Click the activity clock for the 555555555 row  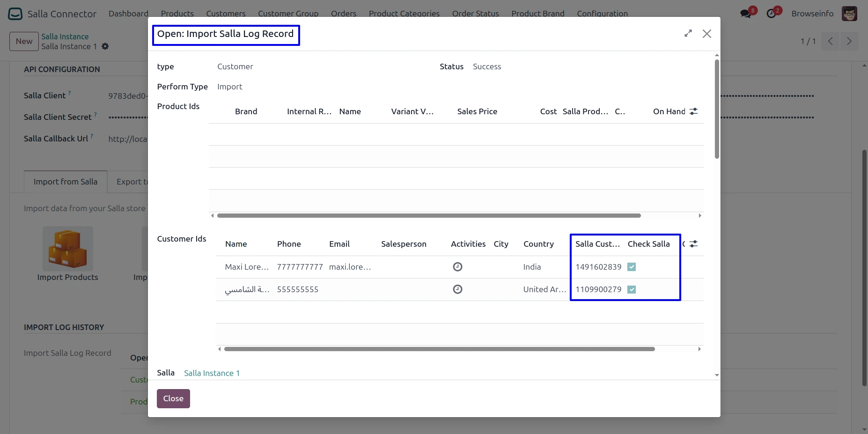tap(457, 289)
